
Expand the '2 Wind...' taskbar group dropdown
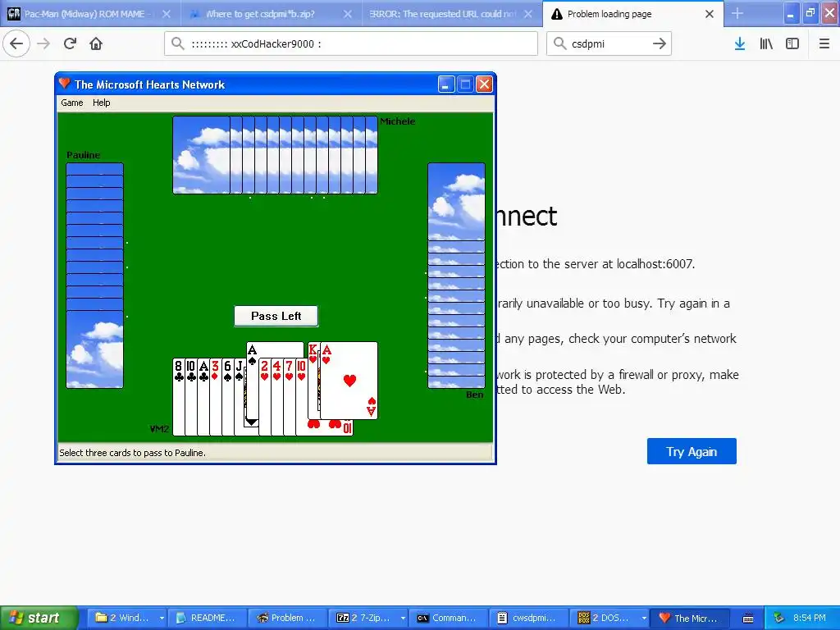pyautogui.click(x=162, y=619)
